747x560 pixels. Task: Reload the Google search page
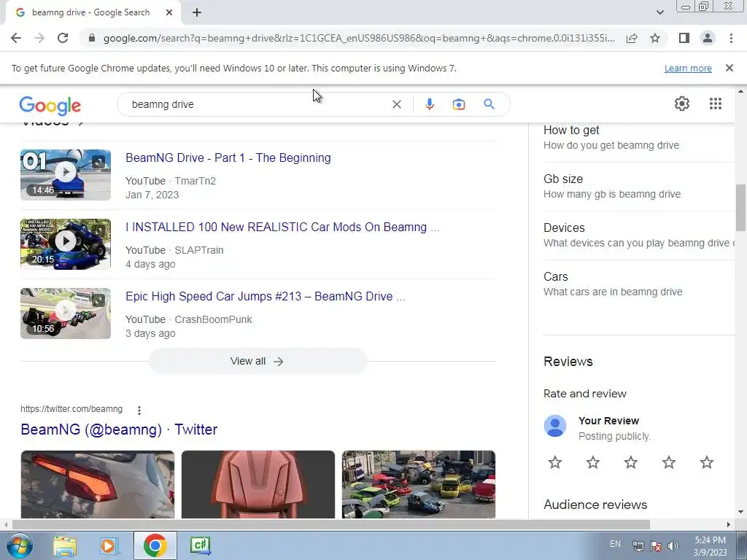(63, 38)
